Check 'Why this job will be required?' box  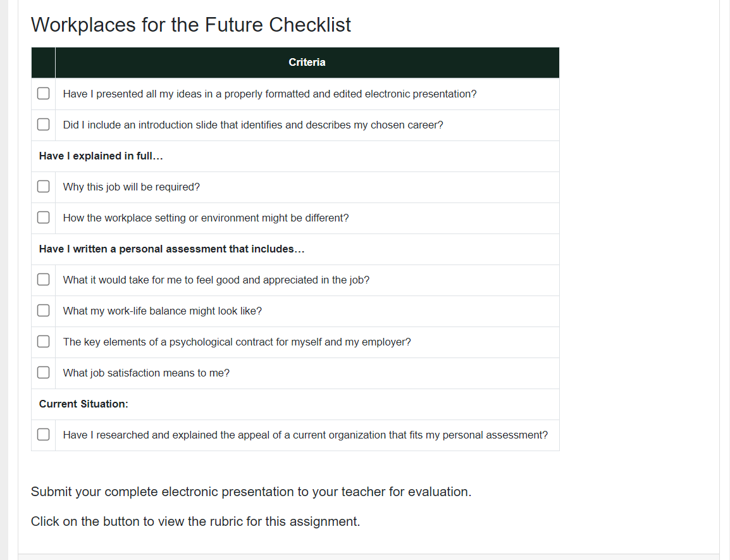tap(43, 187)
